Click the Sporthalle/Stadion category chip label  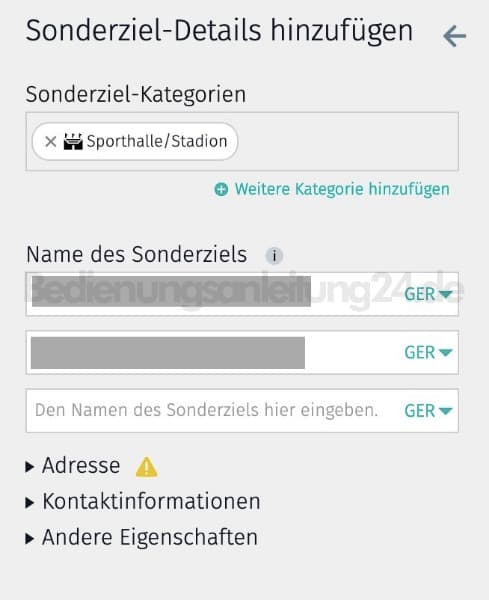point(157,141)
